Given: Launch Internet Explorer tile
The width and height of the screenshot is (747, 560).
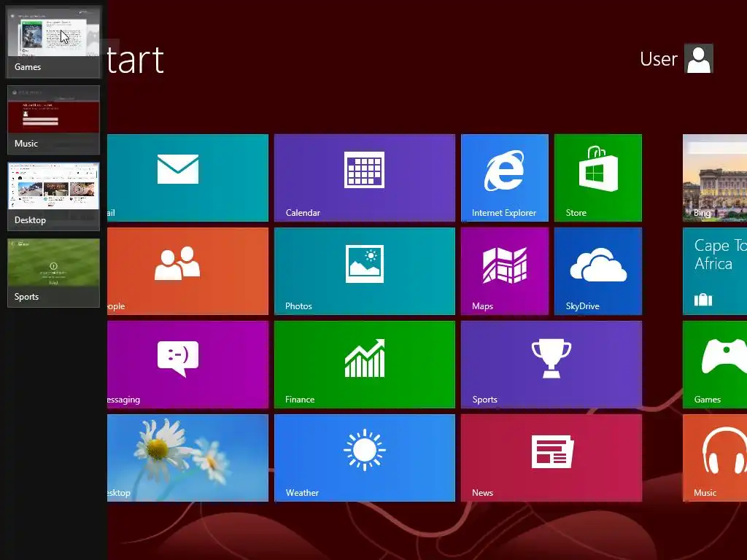Looking at the screenshot, I should [505, 178].
